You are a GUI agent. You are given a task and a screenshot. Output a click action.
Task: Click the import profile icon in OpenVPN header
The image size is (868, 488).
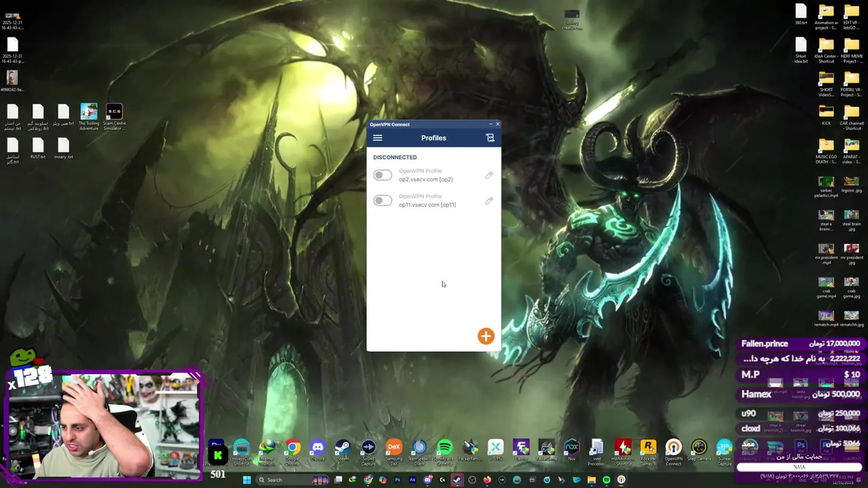(490, 138)
